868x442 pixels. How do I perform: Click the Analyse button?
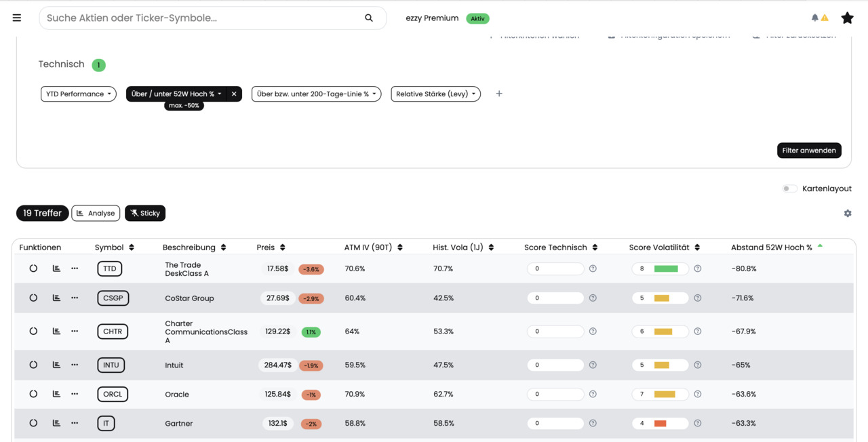(96, 214)
